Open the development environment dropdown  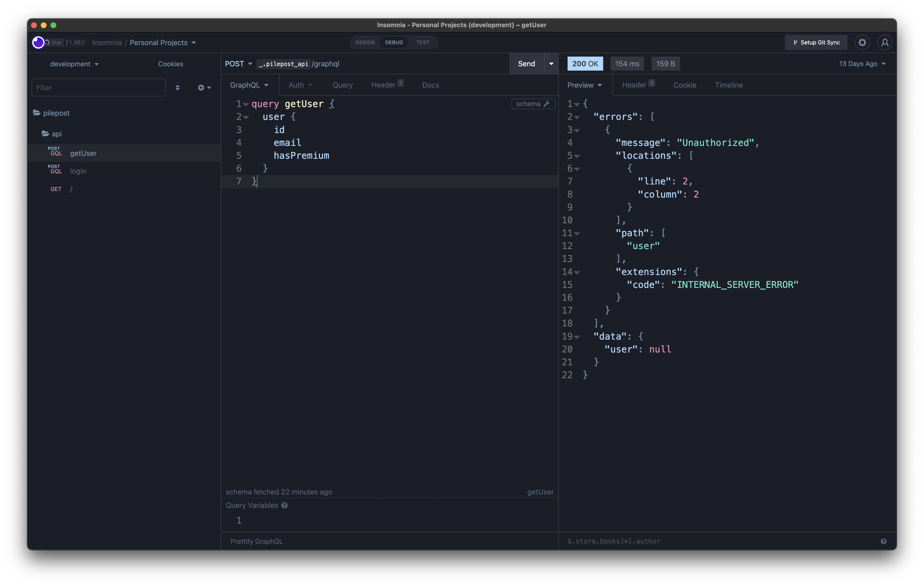[74, 64]
